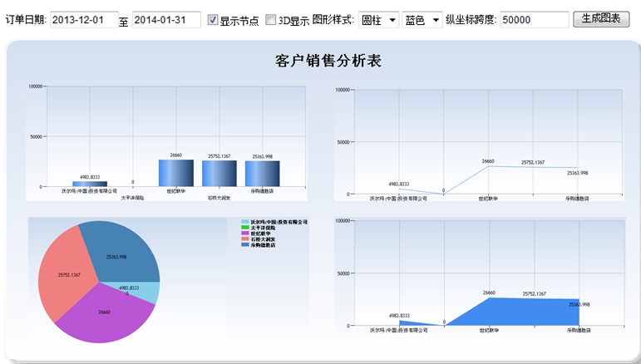Screen dimensions: 641x364
Task: Click the end order date field 2014-01-31
Action: pos(165,20)
